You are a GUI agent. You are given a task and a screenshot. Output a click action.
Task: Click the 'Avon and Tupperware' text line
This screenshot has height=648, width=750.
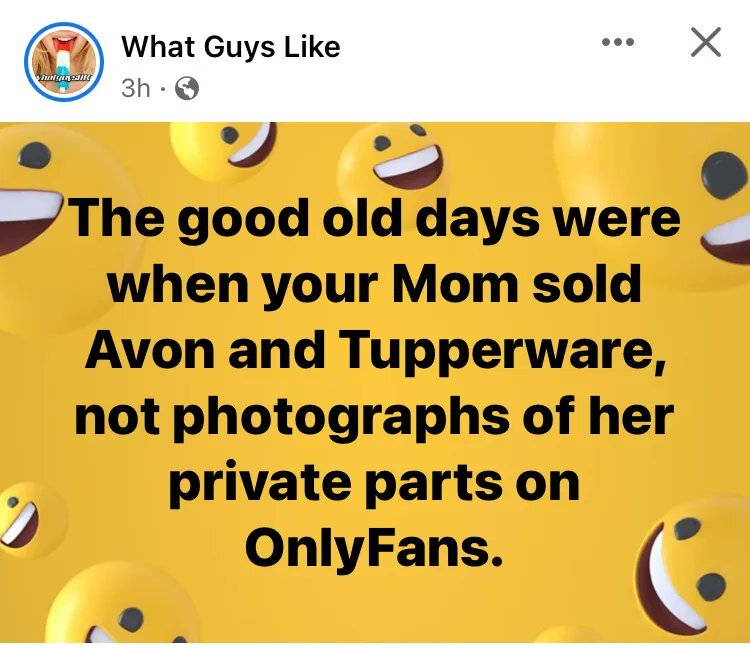(x=373, y=350)
